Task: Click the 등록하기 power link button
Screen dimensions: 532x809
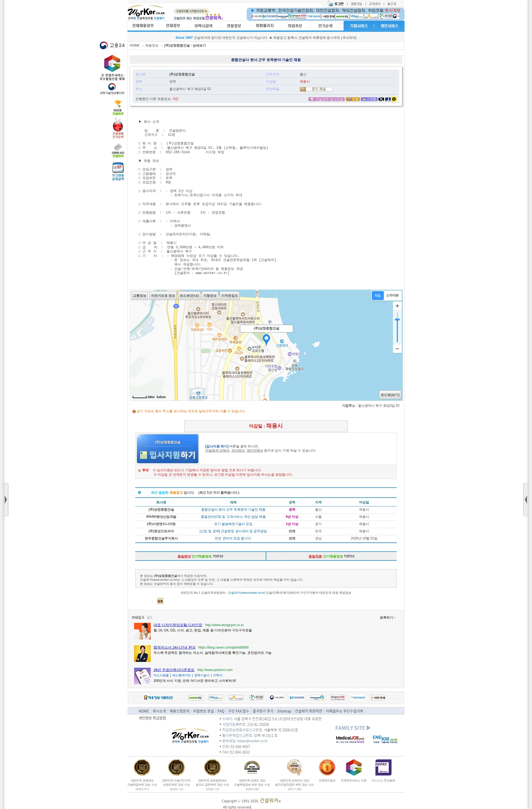Action: [387, 617]
